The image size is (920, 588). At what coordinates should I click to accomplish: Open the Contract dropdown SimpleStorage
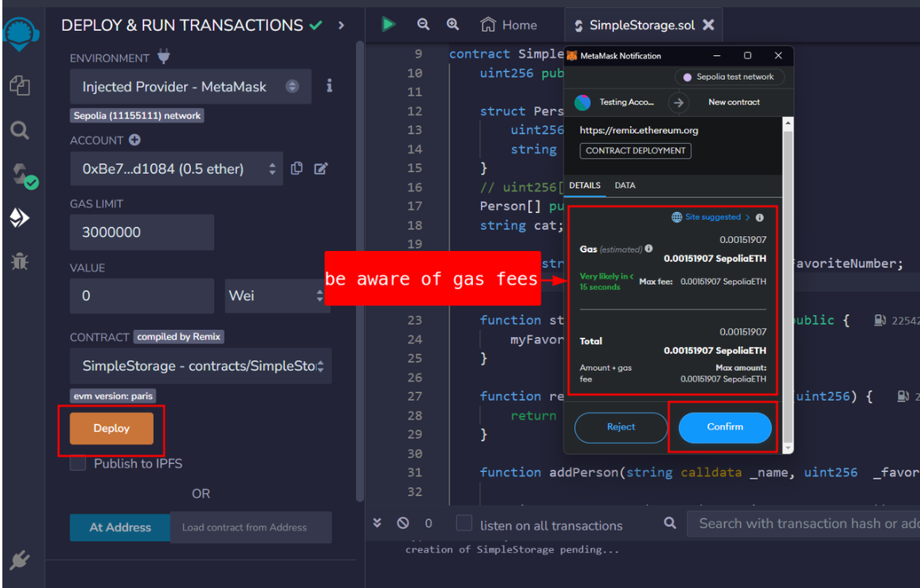coord(201,365)
